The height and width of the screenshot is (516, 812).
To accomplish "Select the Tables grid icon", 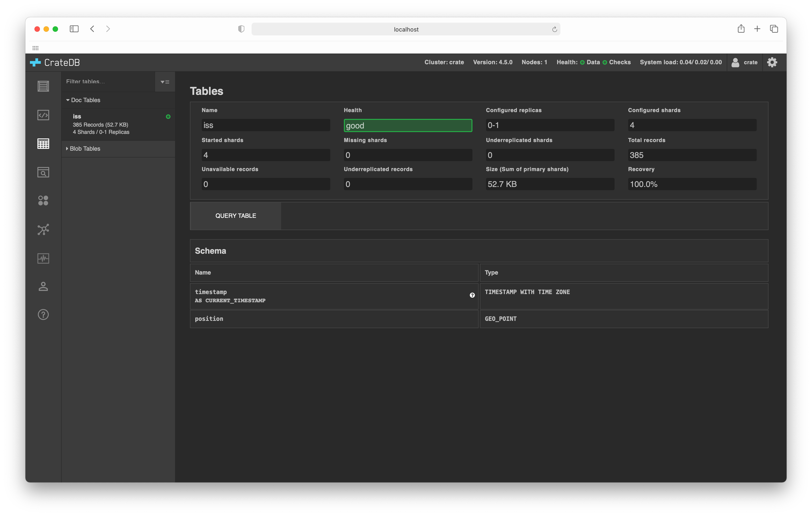I will pos(43,144).
